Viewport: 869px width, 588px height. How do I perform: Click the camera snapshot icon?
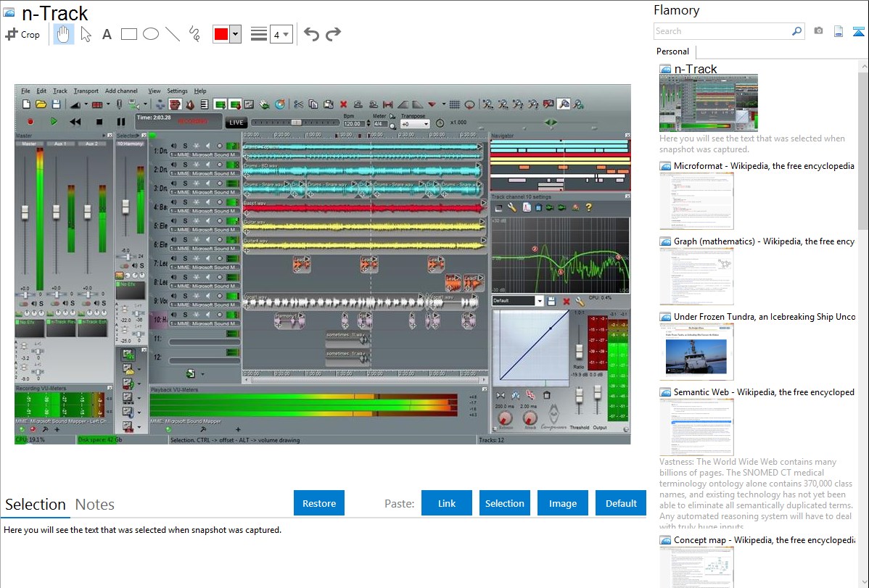[x=818, y=31]
